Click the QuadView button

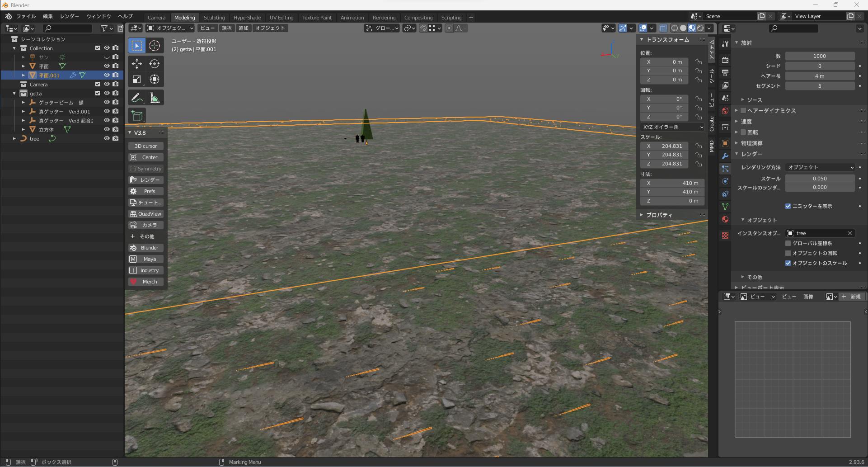[145, 214]
